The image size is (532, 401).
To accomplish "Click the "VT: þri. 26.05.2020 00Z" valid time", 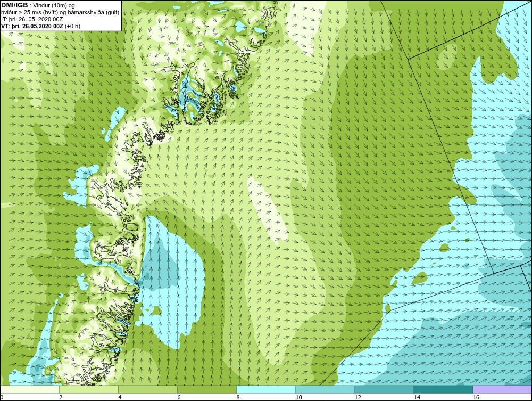I will click(x=32, y=26).
